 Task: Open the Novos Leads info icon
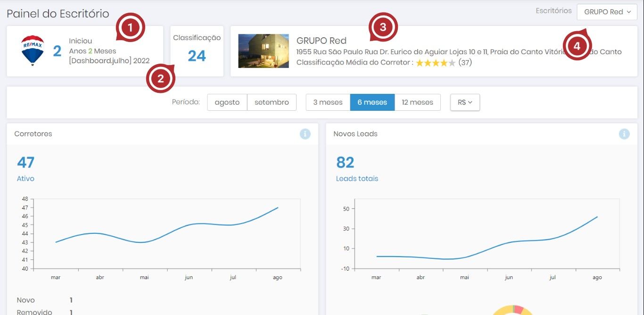(x=624, y=134)
